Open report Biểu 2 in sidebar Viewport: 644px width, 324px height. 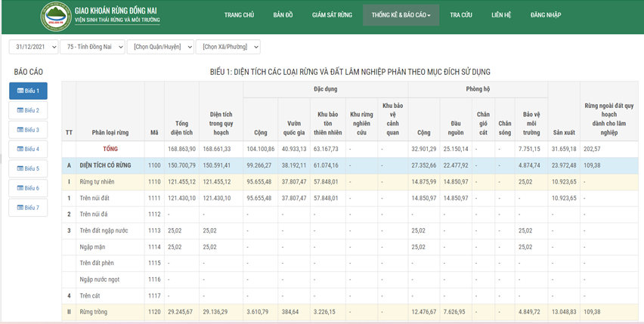tap(28, 110)
